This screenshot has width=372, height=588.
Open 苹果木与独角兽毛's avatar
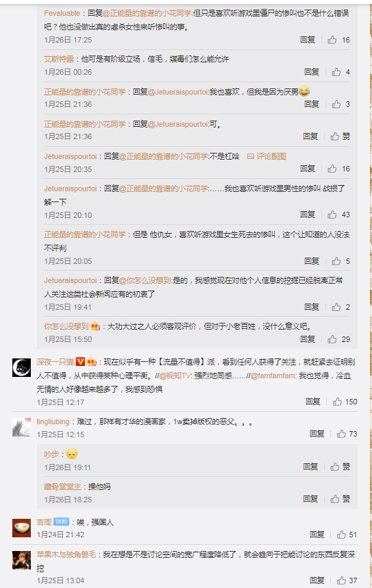point(22,561)
